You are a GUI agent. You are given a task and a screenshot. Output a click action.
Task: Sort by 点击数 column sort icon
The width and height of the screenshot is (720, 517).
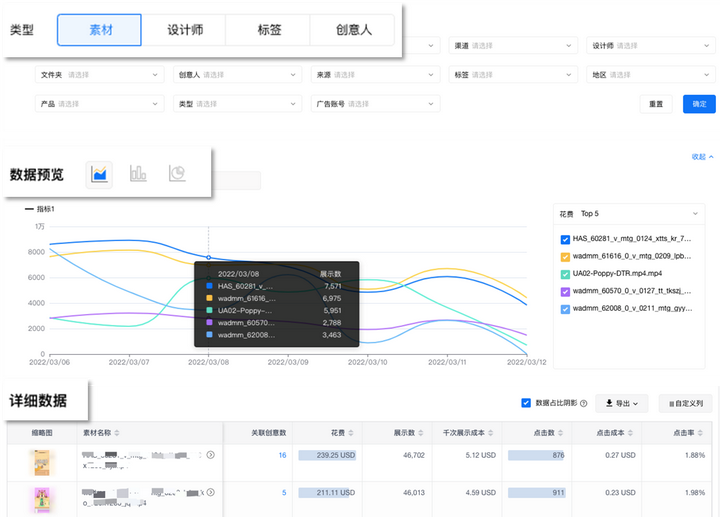coord(560,433)
